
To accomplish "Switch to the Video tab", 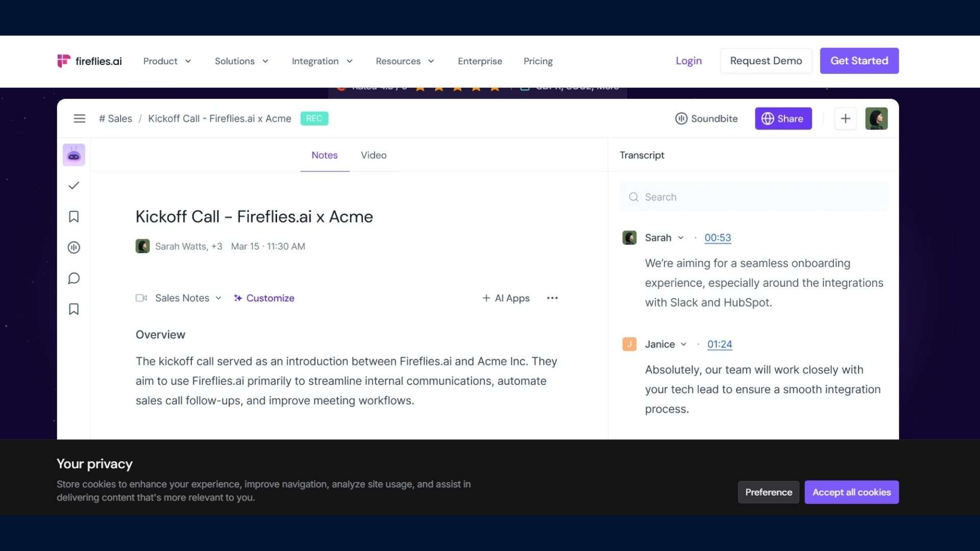I will tap(374, 155).
